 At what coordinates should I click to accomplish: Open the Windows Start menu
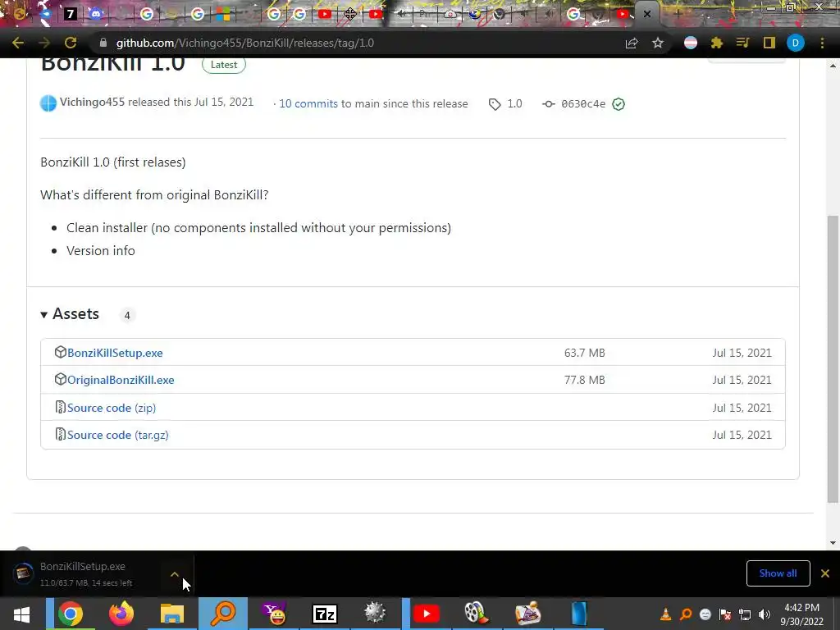pos(21,614)
